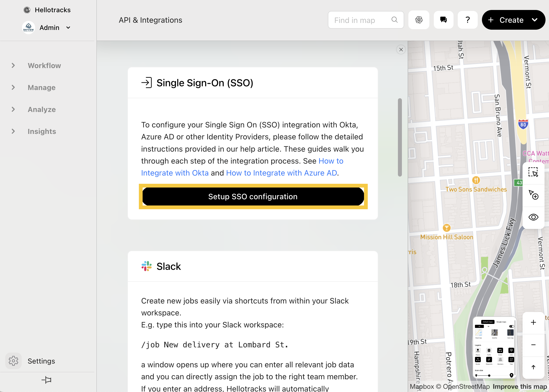Click the 18th St label on map
This screenshot has height=392, width=549.
[x=460, y=285]
